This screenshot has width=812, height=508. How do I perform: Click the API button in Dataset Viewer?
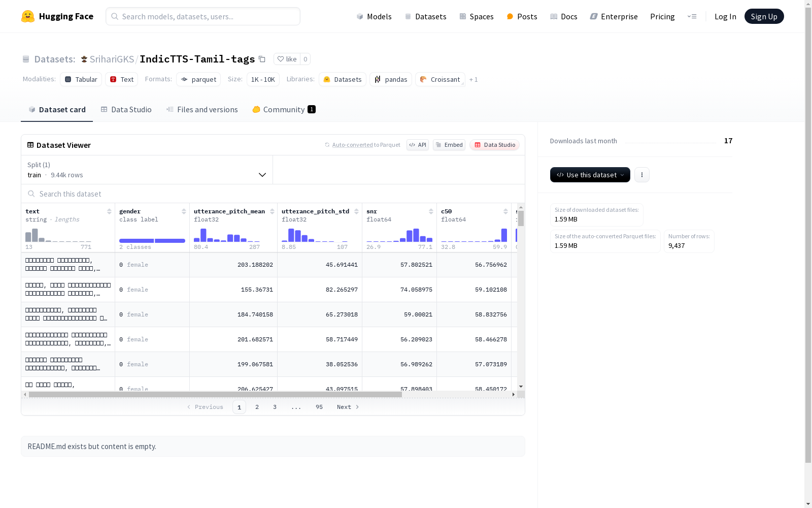coord(418,145)
